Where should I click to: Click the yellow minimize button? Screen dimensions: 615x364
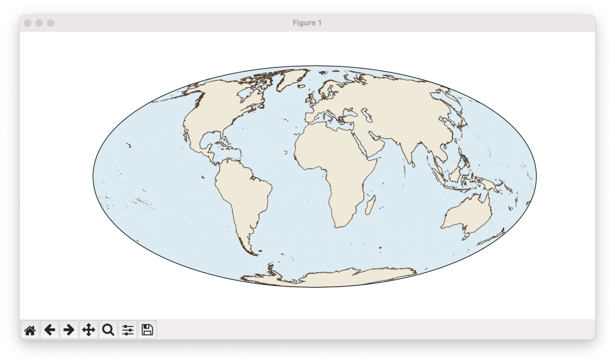39,23
